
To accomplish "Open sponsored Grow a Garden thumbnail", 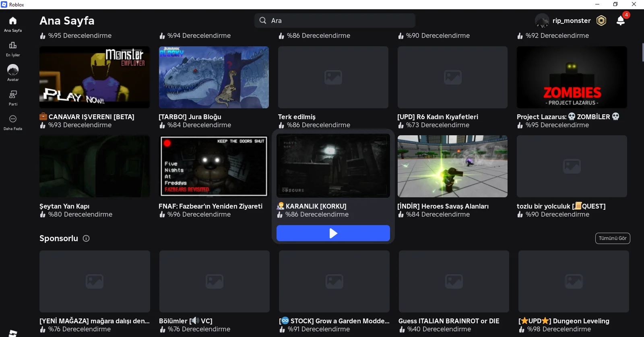I will [334, 281].
